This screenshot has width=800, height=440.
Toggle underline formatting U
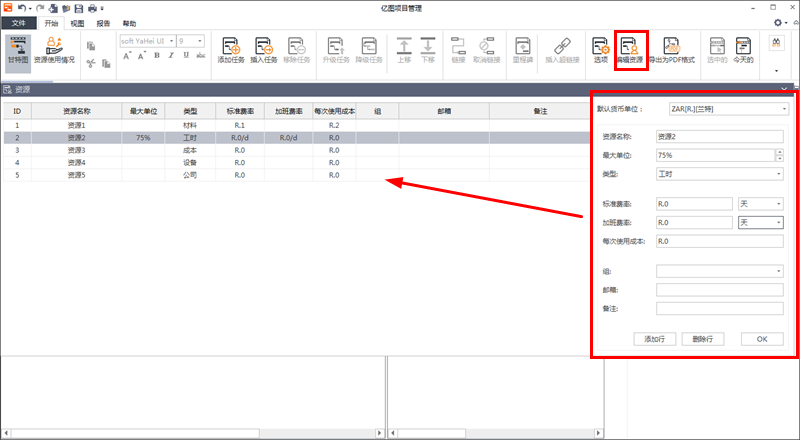(186, 55)
